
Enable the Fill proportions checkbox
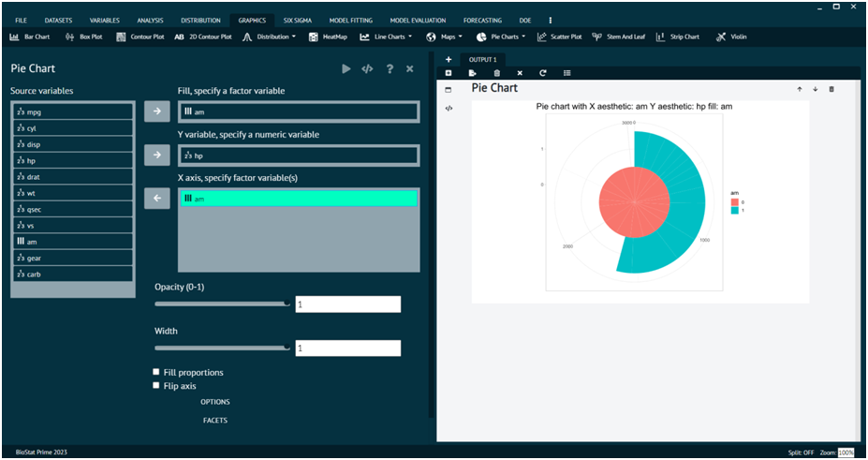click(156, 372)
